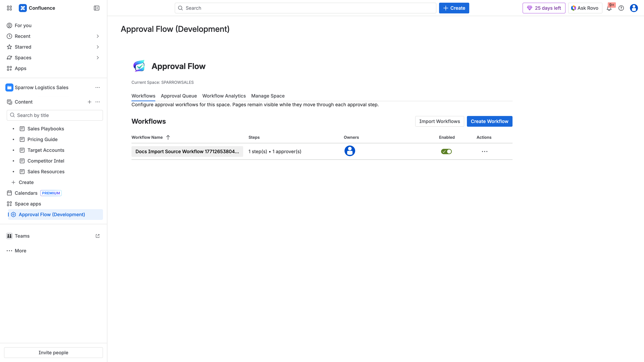
Task: Open your profile avatar menu
Action: tap(634, 8)
